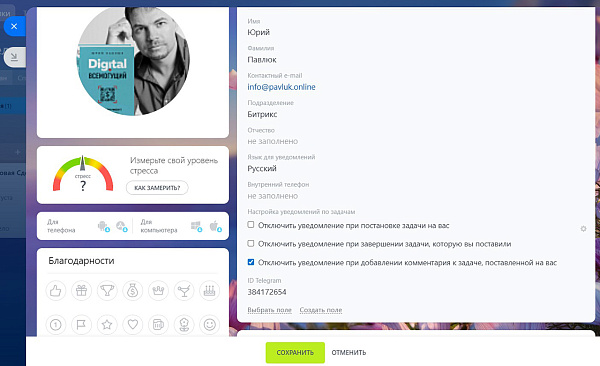The width and height of the screenshot is (600, 366).
Task: Open the Битрикс department selector
Action: (x=262, y=114)
